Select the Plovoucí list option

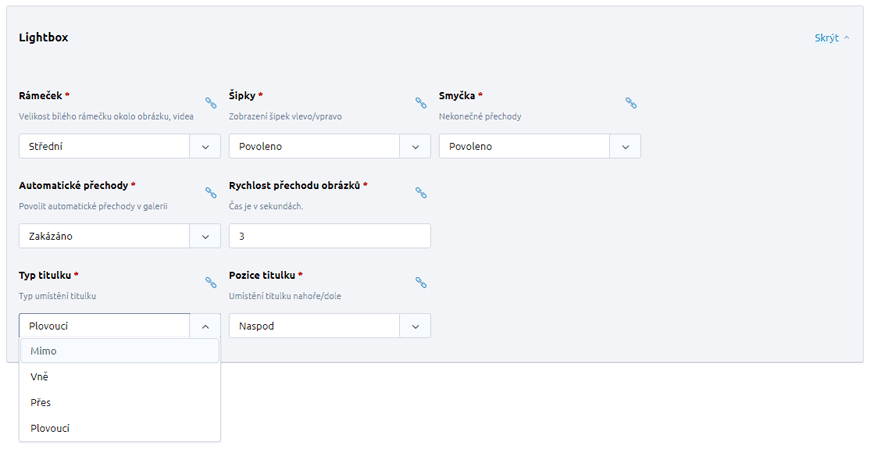click(x=120, y=428)
